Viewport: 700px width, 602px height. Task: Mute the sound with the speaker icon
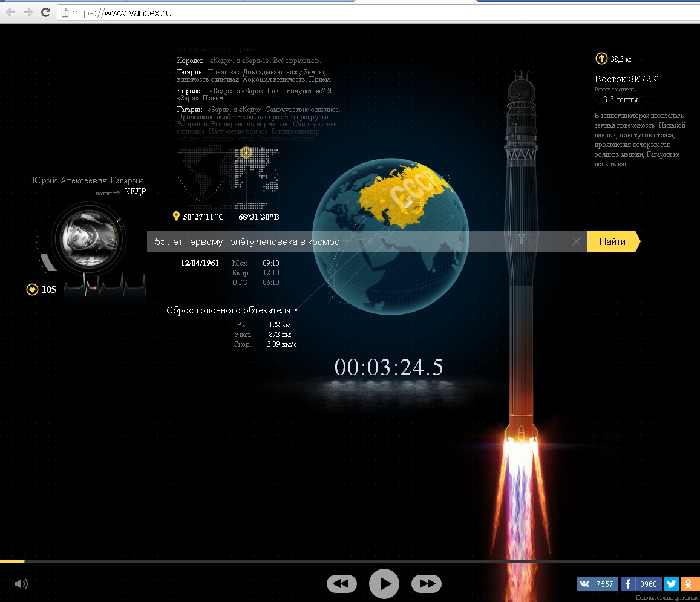(x=21, y=584)
